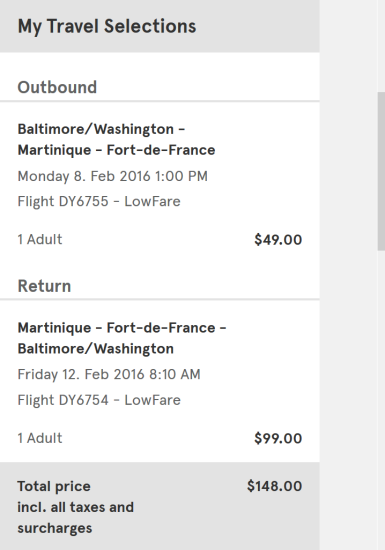Click the $99.00 return fare
Screen dimensions: 385x550
coord(278,438)
